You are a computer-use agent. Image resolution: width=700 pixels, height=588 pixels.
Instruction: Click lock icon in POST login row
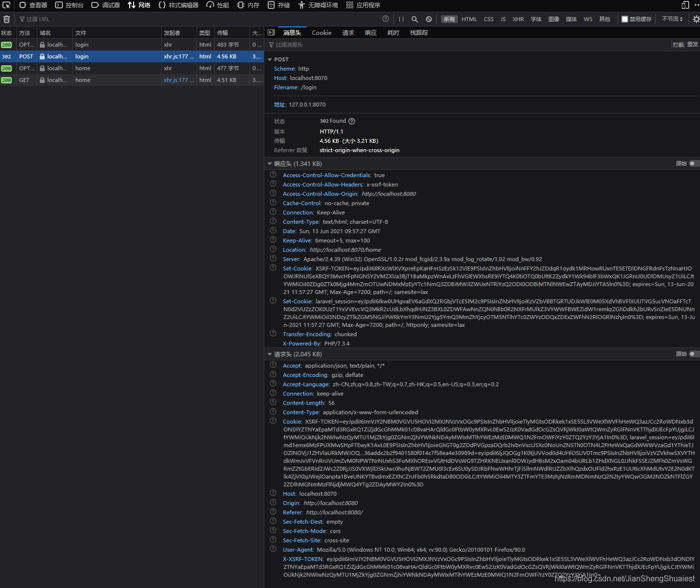42,56
